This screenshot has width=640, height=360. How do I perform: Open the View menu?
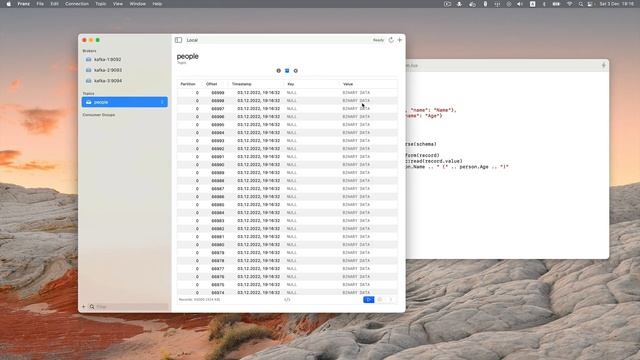118,4
